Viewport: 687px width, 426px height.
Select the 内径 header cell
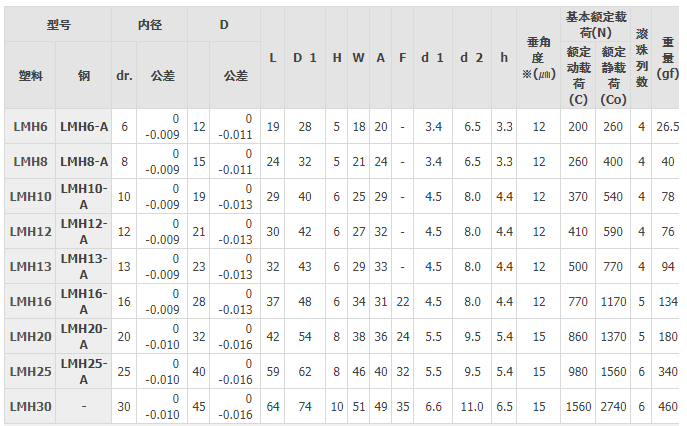pyautogui.click(x=149, y=22)
